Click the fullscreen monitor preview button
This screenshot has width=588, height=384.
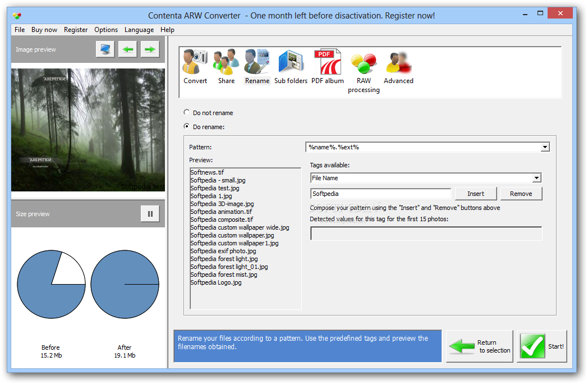click(x=105, y=49)
